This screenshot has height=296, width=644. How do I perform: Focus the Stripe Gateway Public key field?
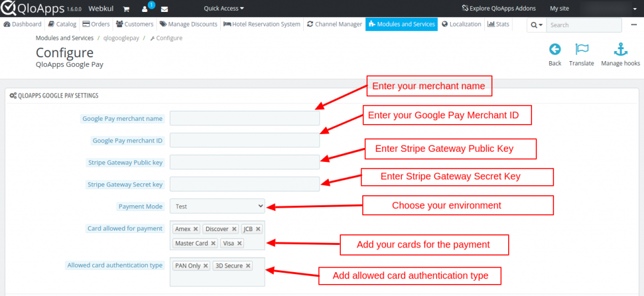pyautogui.click(x=245, y=162)
